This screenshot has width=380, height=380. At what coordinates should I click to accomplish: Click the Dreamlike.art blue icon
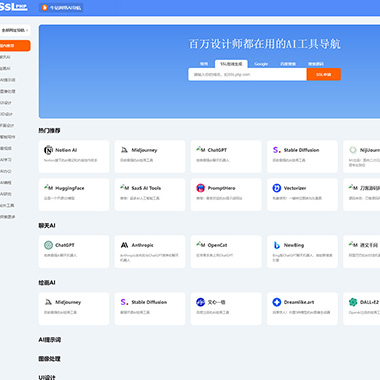coord(277,302)
